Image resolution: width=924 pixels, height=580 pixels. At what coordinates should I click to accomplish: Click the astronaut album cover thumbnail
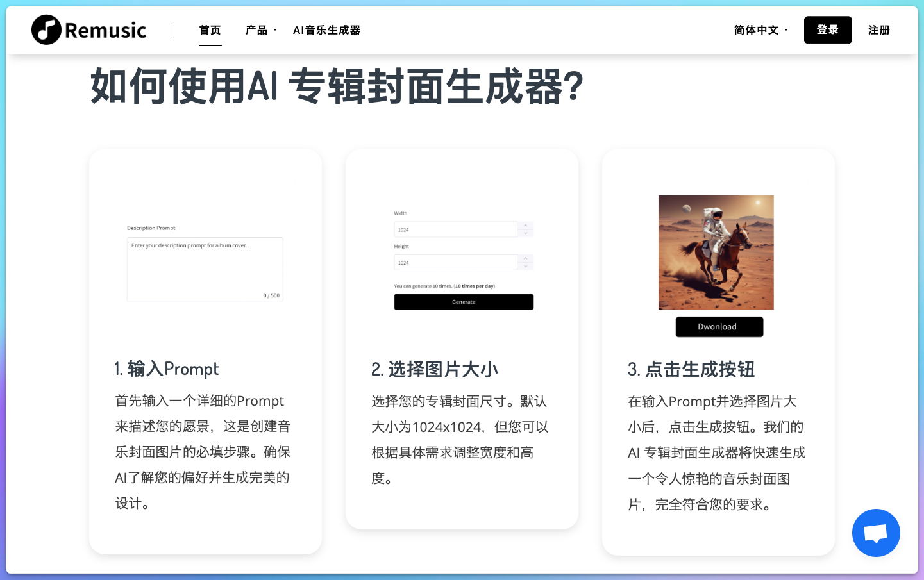tap(716, 252)
